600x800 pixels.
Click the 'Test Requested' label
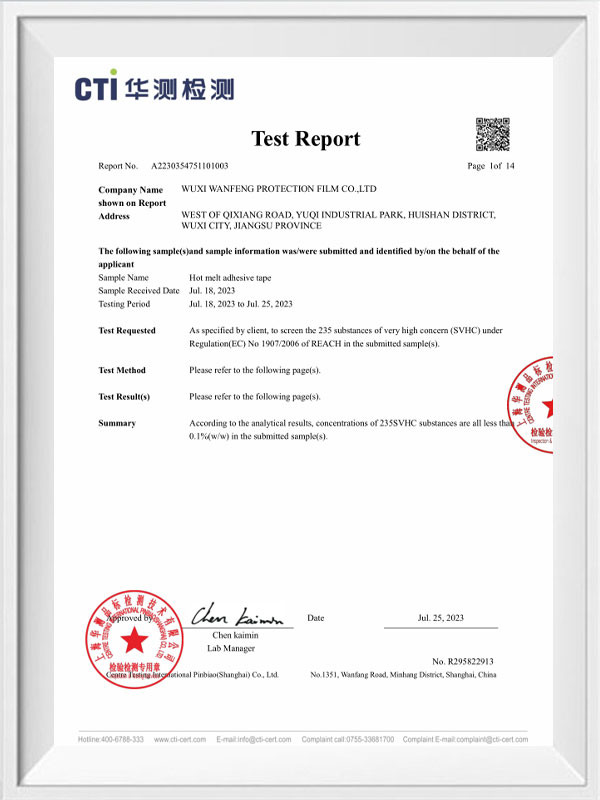click(x=127, y=331)
